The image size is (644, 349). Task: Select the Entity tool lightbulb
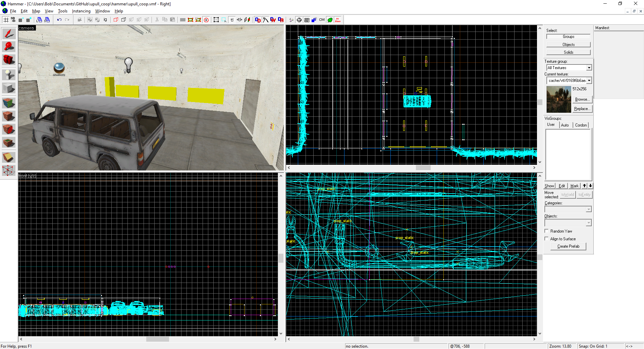click(9, 74)
